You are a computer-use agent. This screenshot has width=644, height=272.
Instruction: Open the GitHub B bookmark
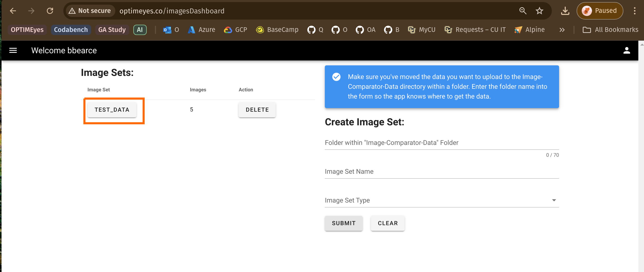pyautogui.click(x=392, y=30)
